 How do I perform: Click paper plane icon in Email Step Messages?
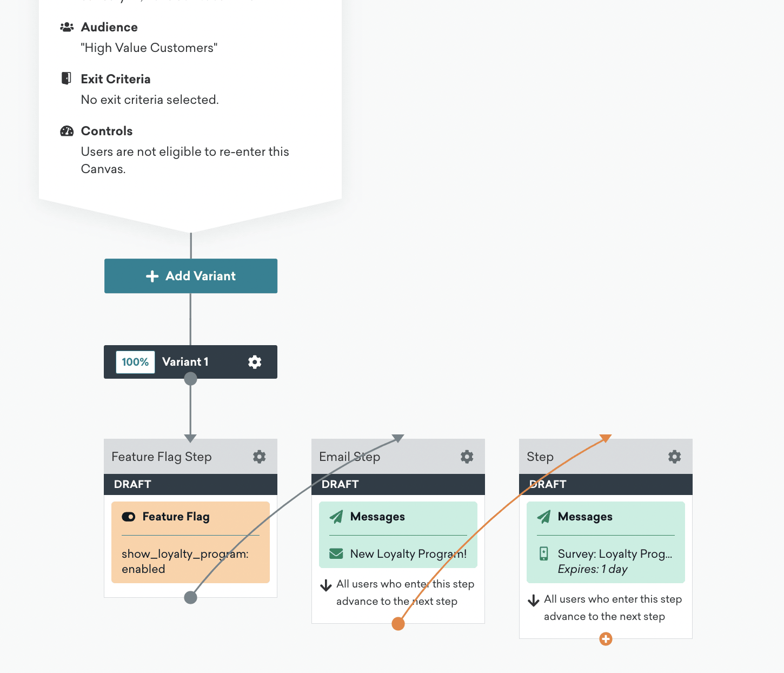click(336, 517)
